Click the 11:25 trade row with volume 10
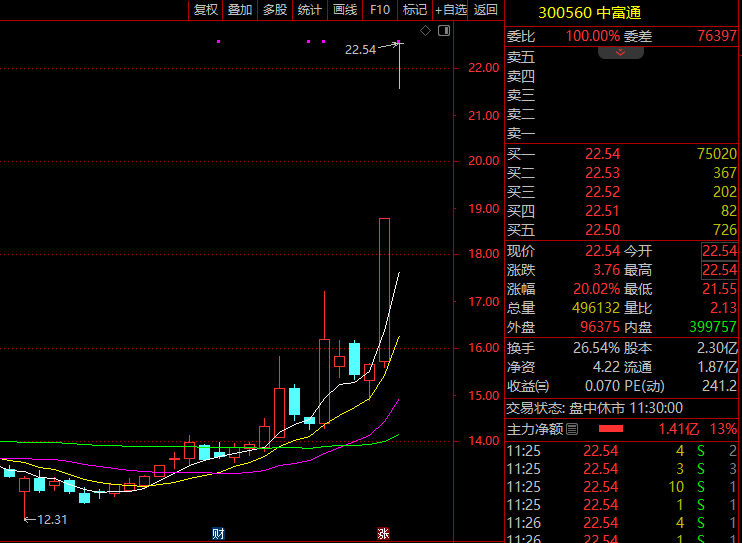 622,487
